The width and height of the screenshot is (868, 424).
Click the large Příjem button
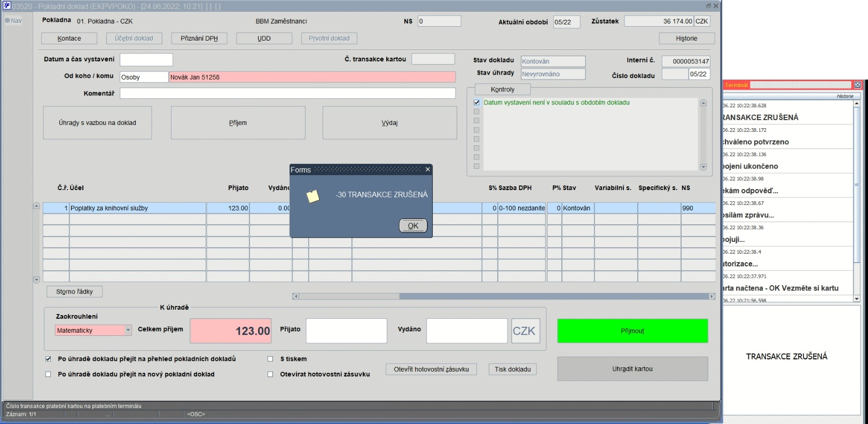point(238,123)
